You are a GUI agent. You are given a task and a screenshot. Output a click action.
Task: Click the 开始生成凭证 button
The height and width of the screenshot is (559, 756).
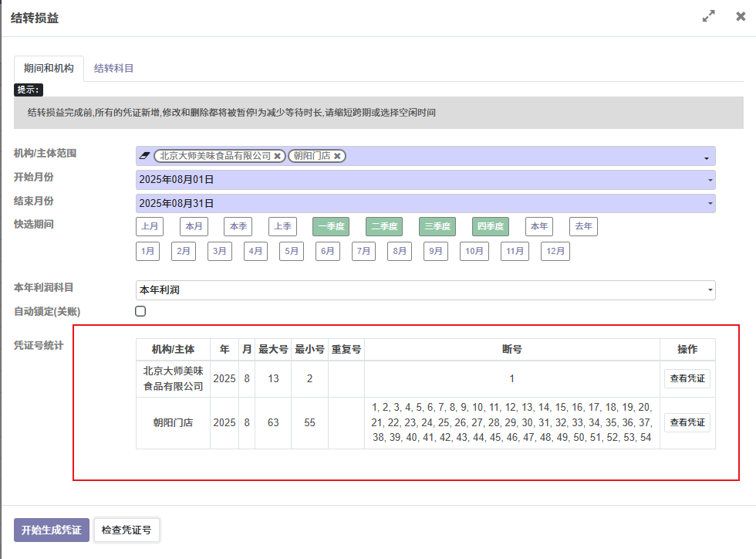(x=52, y=530)
